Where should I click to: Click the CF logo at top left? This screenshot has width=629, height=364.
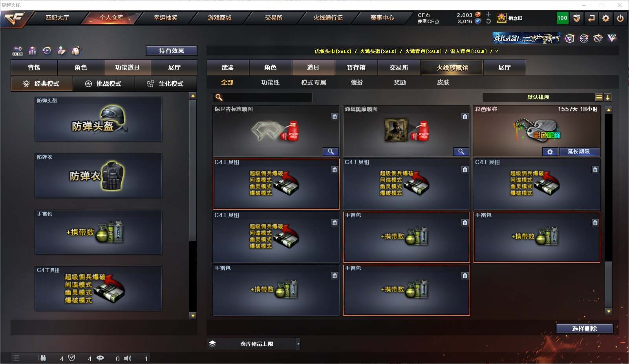[x=15, y=18]
